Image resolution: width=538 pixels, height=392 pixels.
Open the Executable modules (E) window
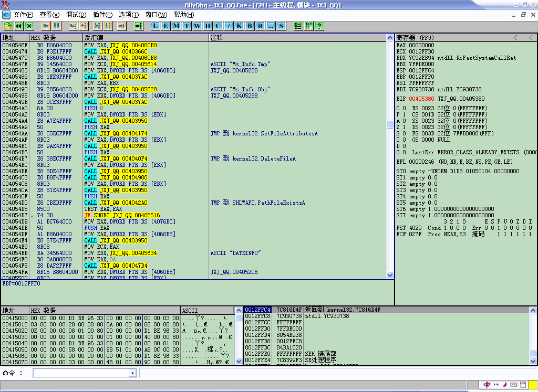click(166, 26)
